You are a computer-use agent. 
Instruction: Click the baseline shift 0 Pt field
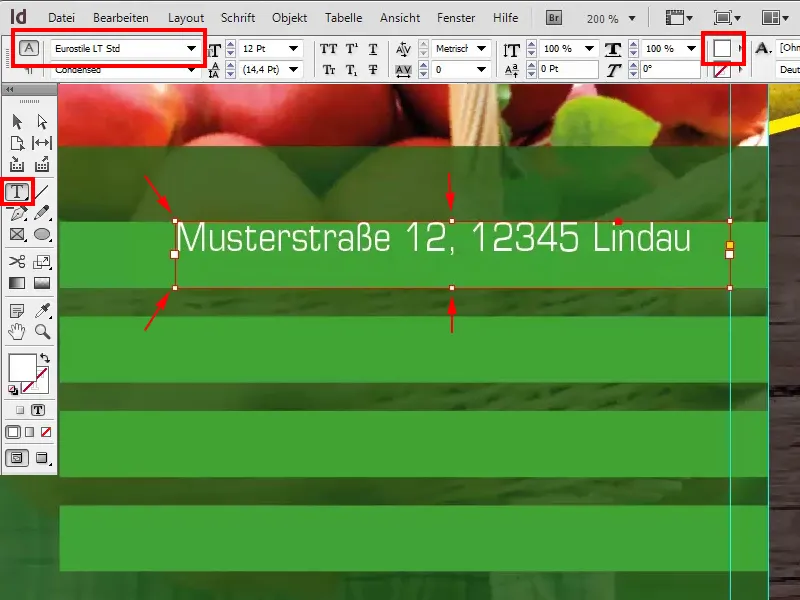[568, 69]
